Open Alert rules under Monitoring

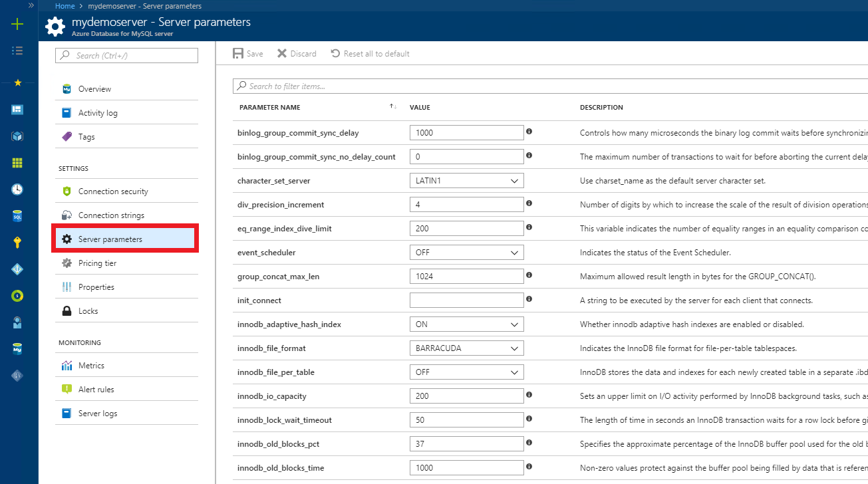[x=126, y=389]
